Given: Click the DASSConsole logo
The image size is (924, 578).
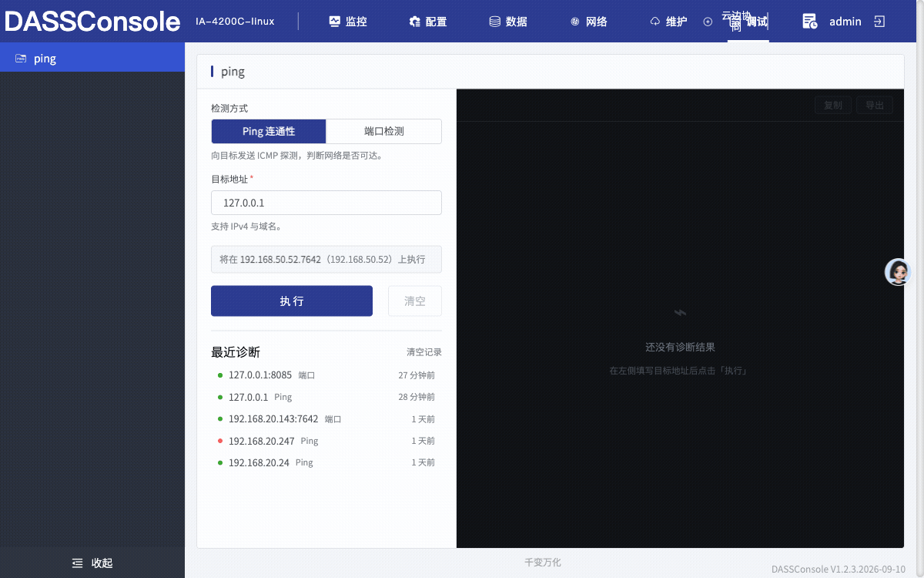Looking at the screenshot, I should tap(92, 22).
